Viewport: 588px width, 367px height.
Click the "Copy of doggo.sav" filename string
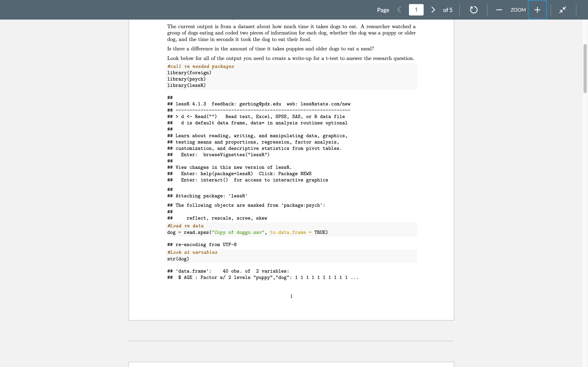(x=238, y=232)
